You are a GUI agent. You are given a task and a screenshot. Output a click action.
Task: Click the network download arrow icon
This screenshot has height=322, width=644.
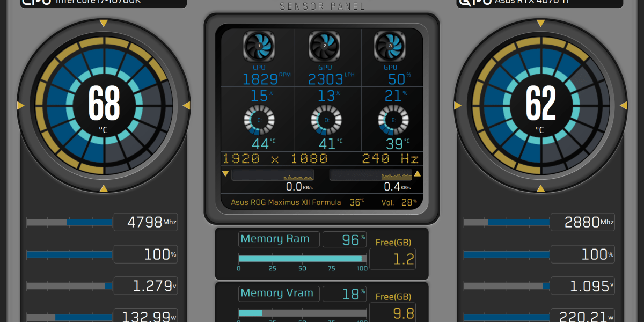[x=225, y=174]
